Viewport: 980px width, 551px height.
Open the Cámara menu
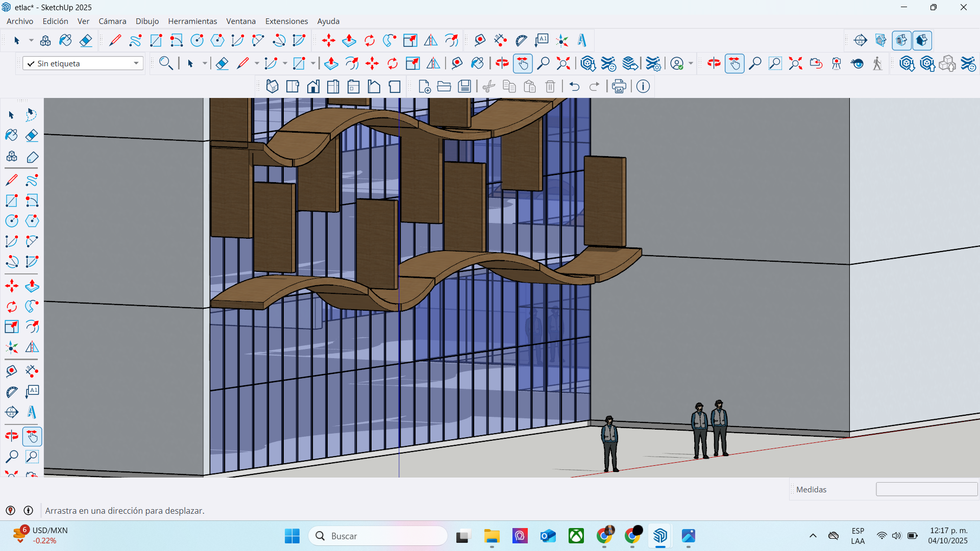coord(112,21)
